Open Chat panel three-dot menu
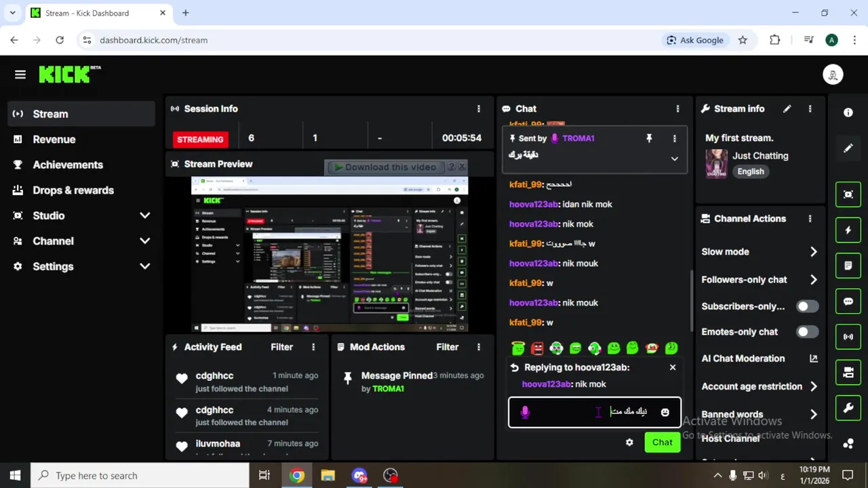This screenshot has height=488, width=868. 677,108
